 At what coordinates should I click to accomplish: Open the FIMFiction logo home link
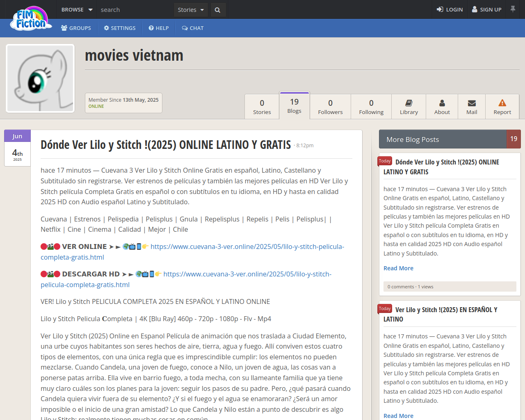pyautogui.click(x=31, y=19)
